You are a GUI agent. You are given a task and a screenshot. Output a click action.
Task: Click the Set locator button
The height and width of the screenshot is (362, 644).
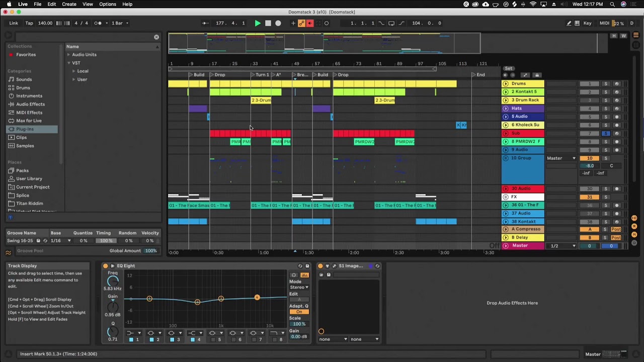[x=509, y=68]
